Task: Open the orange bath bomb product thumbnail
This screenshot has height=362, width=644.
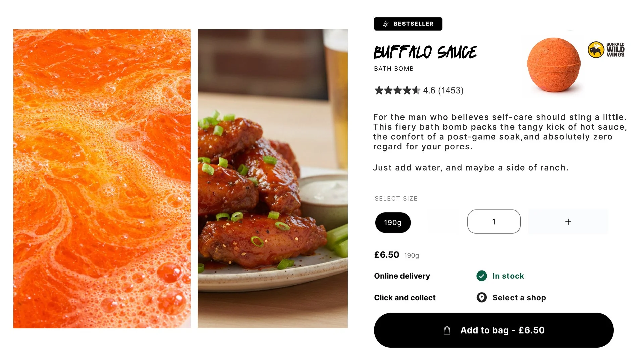Action: (x=553, y=64)
